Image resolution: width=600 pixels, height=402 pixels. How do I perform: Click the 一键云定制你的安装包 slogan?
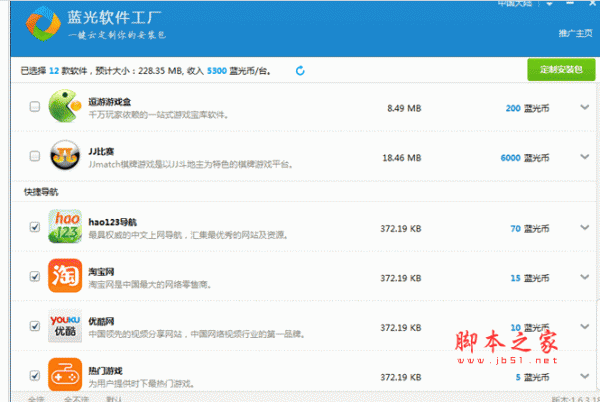pos(117,35)
